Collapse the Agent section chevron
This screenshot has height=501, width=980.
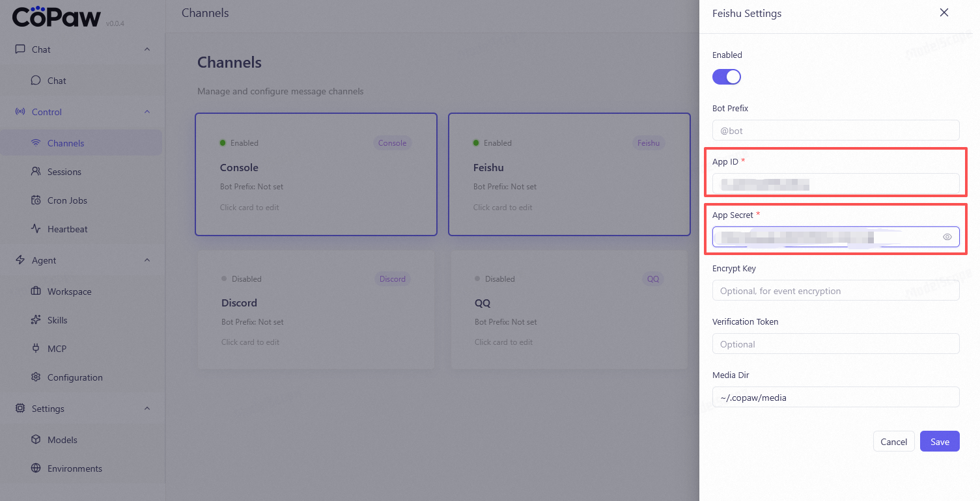coord(147,260)
